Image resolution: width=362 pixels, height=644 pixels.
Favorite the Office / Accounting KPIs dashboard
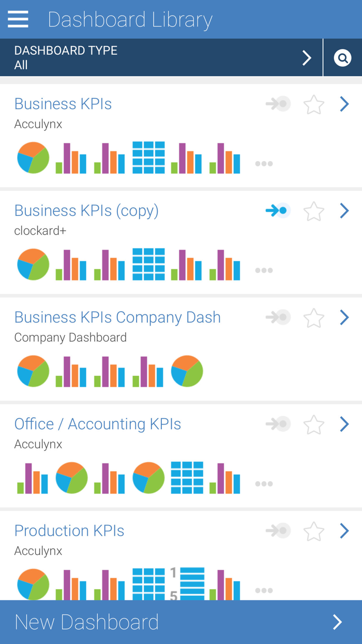coord(313,424)
